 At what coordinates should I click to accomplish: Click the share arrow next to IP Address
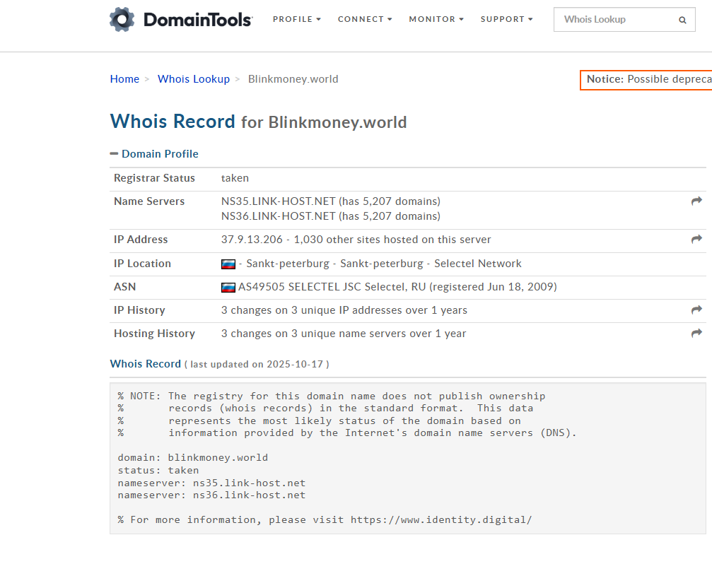(x=696, y=240)
